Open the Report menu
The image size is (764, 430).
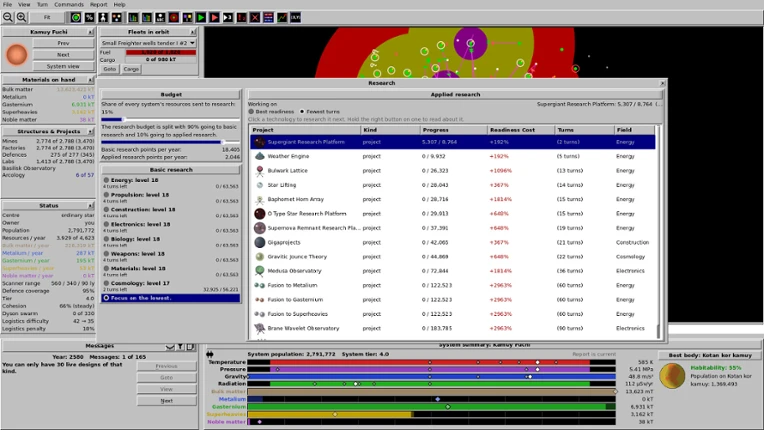click(x=98, y=4)
